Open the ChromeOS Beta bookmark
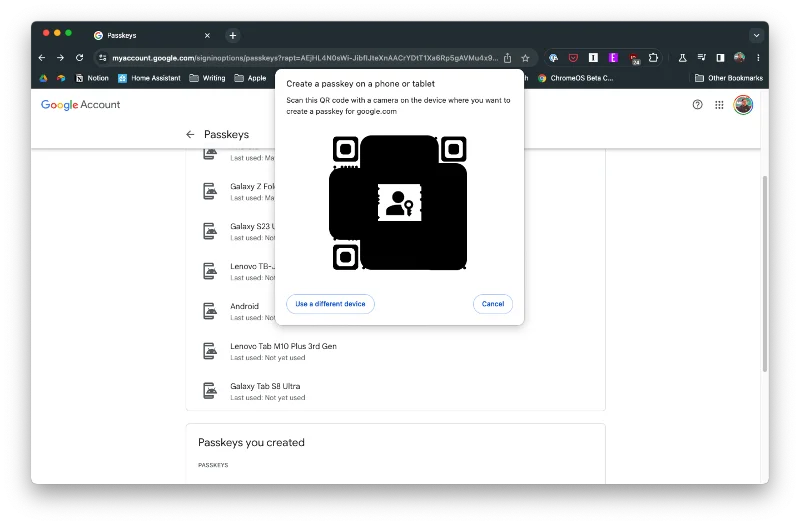800x525 pixels. click(x=575, y=78)
